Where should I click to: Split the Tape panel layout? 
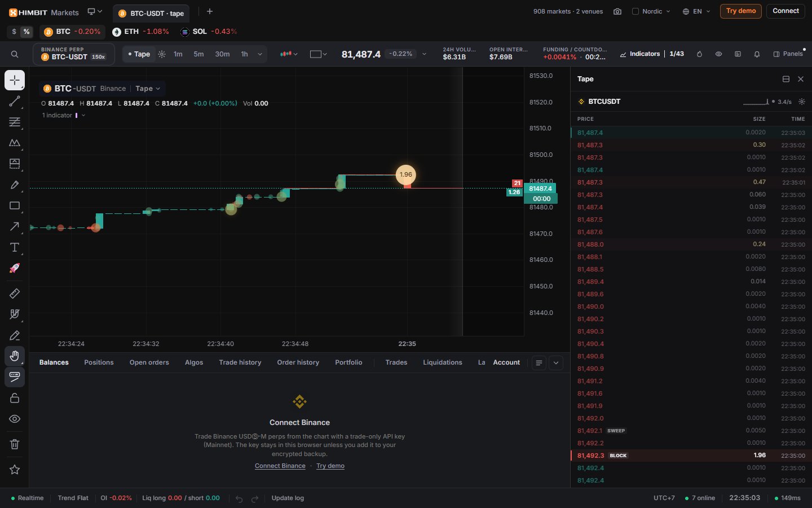tap(786, 79)
